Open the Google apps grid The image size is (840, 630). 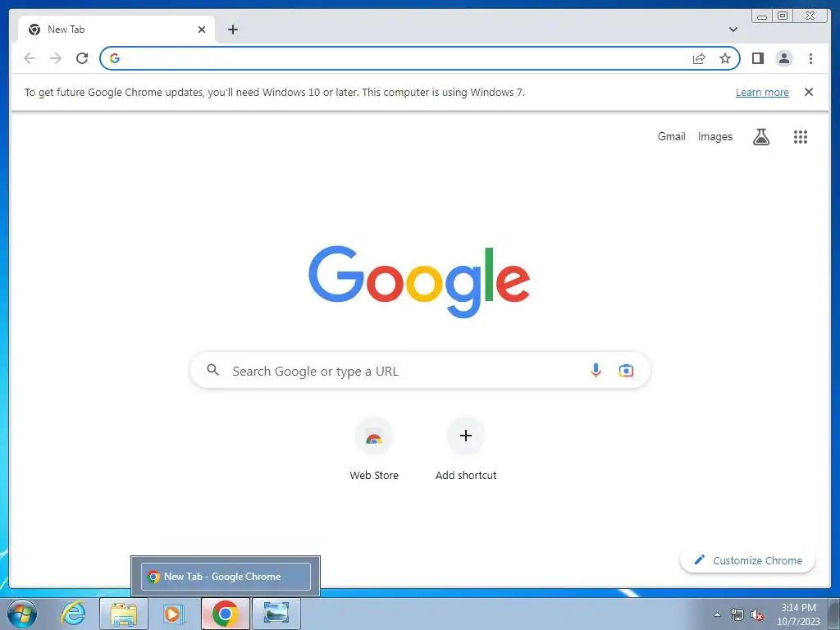(x=801, y=137)
